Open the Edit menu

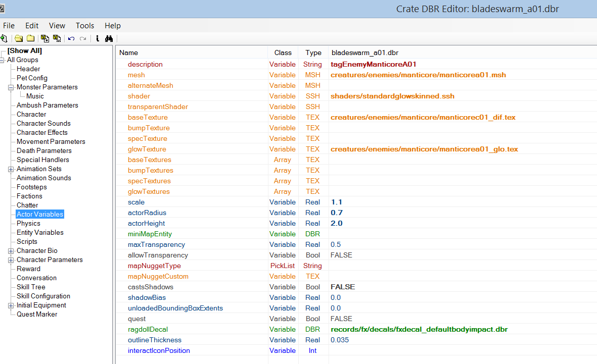point(32,25)
